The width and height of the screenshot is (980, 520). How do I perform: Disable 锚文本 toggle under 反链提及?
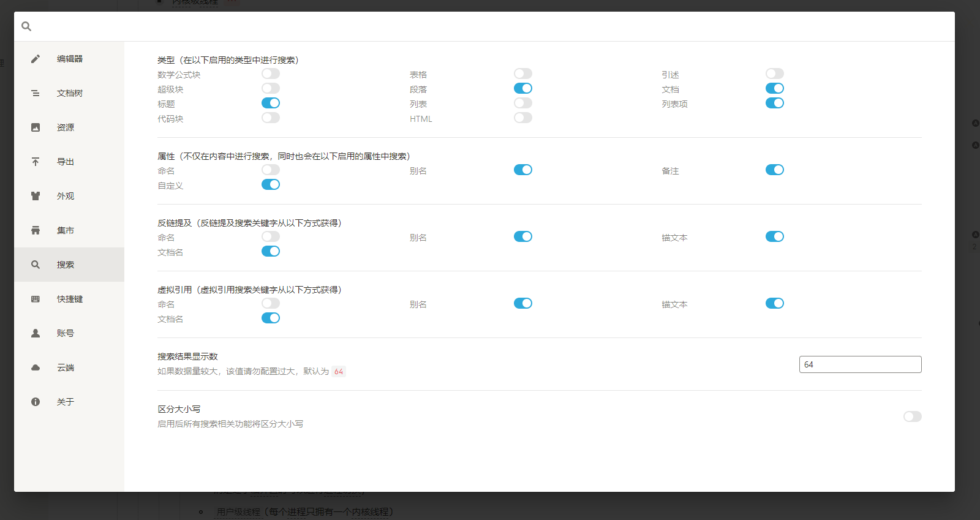click(775, 236)
